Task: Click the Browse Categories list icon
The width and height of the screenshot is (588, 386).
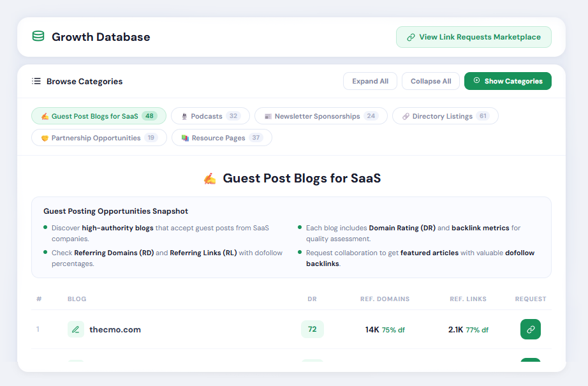Action: pos(36,81)
